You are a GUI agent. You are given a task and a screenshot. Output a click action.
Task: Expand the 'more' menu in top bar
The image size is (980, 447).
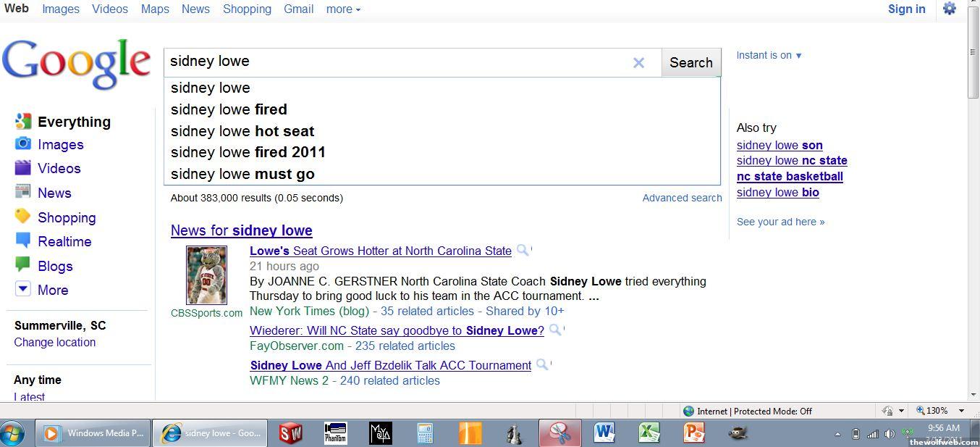(x=343, y=9)
